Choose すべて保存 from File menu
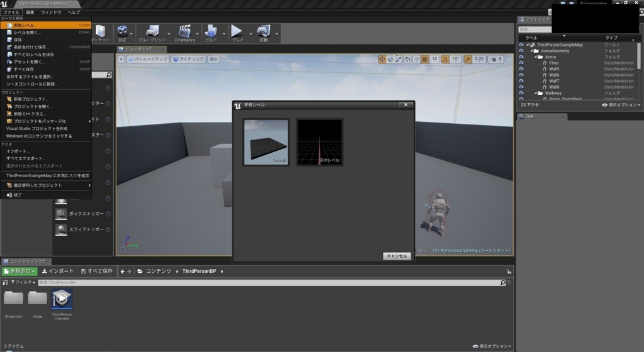 (x=45, y=69)
